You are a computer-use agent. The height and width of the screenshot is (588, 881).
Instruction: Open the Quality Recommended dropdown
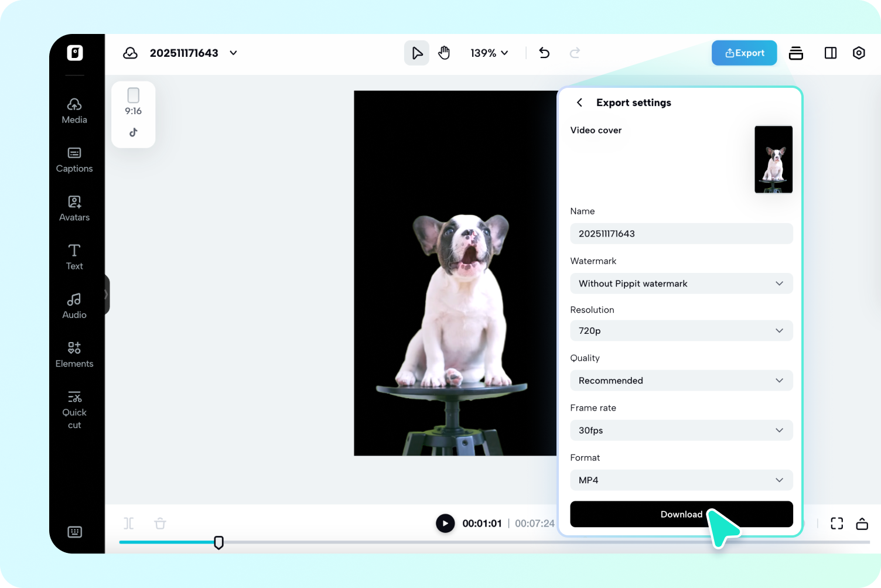681,380
